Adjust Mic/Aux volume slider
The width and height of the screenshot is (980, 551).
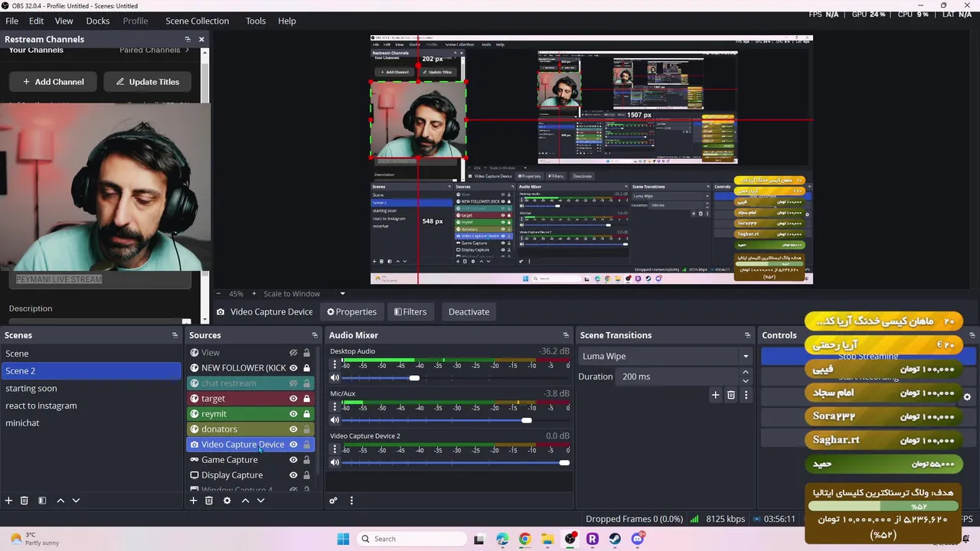526,420
